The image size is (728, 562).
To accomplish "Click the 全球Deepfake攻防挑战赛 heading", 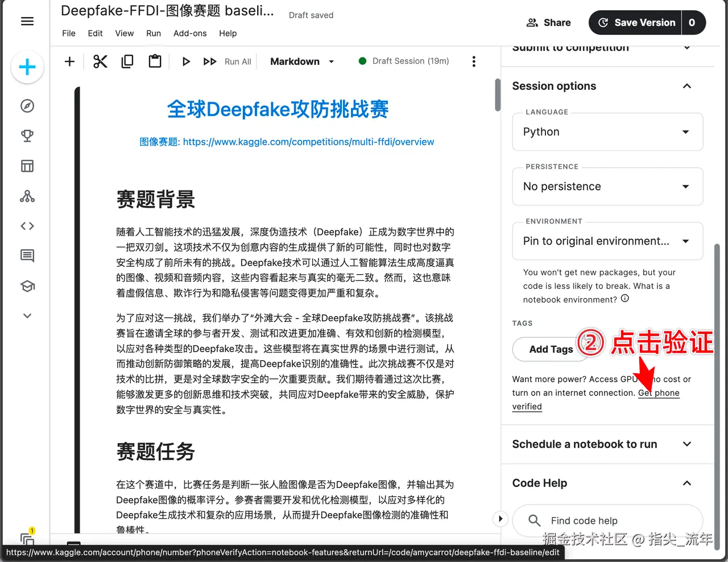I will [278, 109].
